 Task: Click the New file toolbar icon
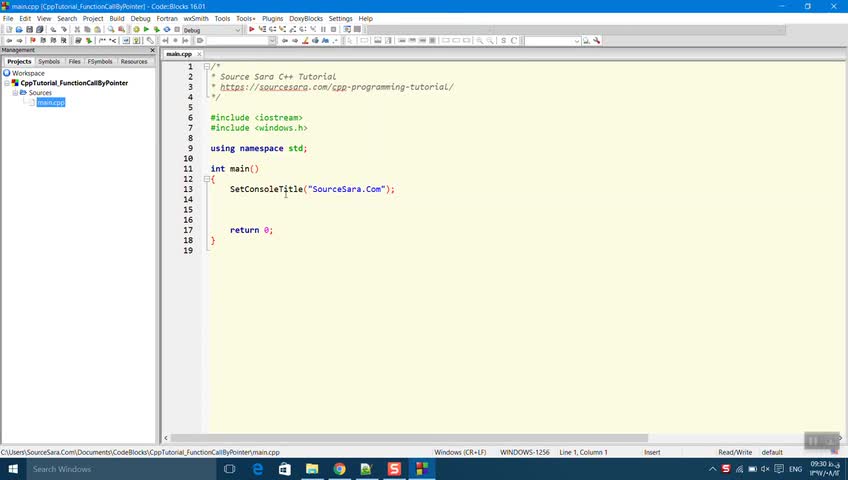8,29
